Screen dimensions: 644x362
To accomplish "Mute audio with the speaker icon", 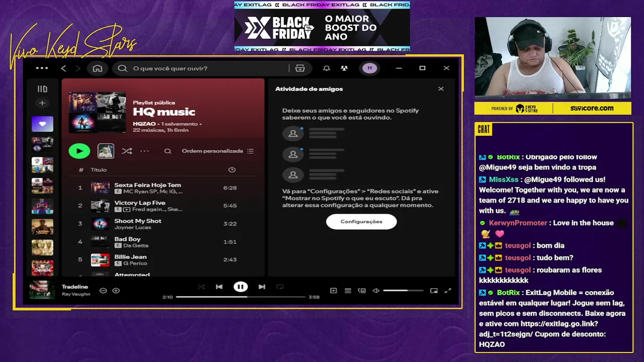I will pyautogui.click(x=376, y=291).
